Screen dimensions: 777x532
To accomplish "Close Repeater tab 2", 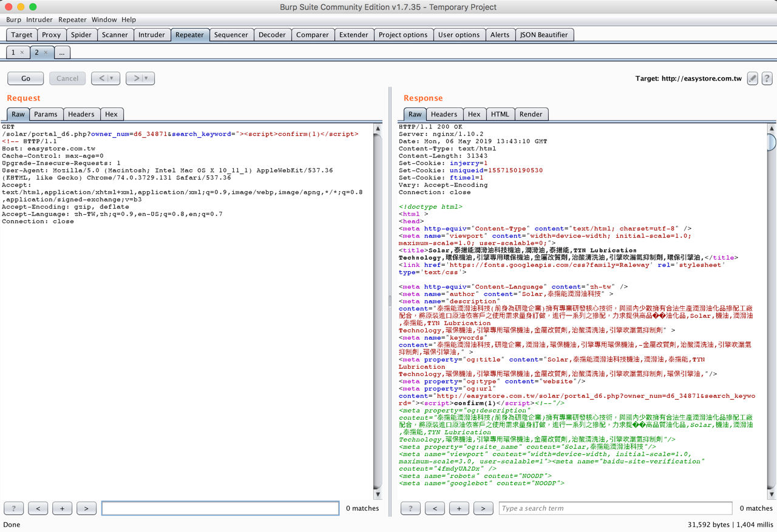I will point(46,53).
